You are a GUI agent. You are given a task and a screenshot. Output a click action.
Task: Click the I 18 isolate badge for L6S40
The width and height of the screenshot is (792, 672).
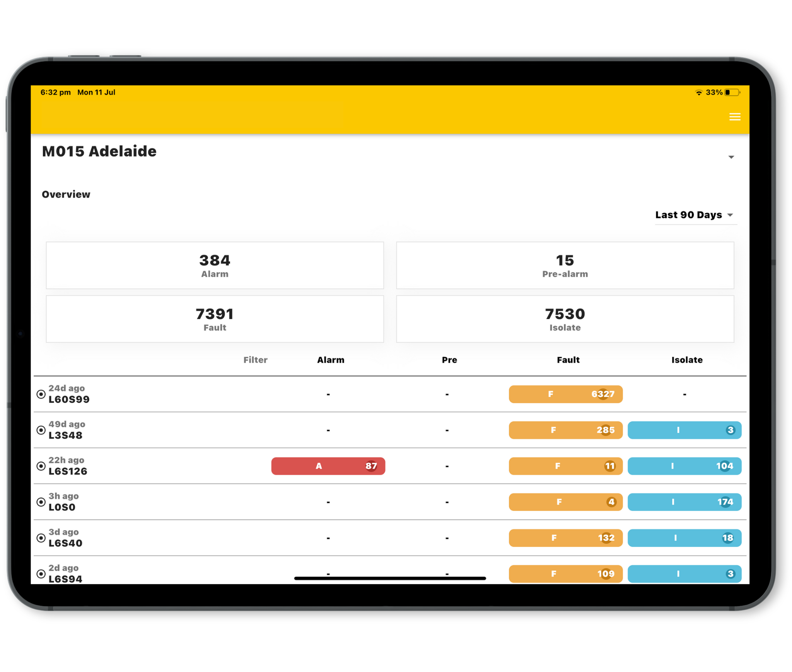click(x=684, y=538)
